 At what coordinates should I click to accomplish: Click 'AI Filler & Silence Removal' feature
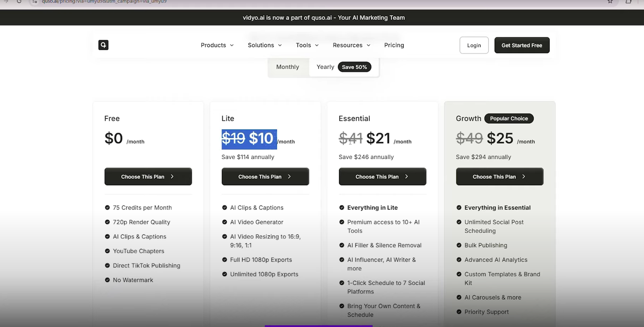click(384, 246)
